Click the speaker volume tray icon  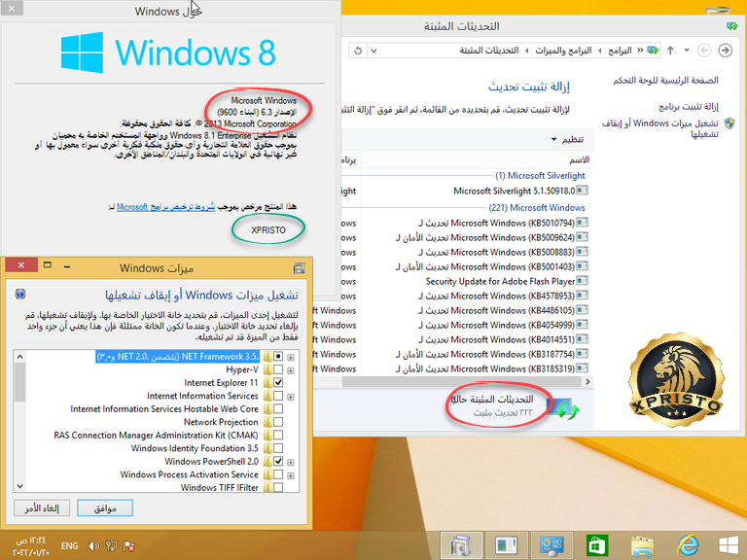(x=93, y=545)
